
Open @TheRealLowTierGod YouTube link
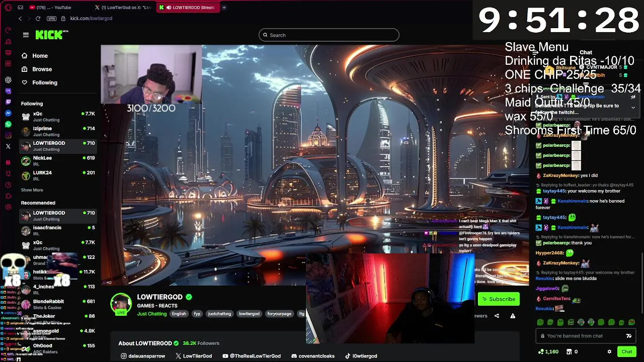tap(252, 356)
